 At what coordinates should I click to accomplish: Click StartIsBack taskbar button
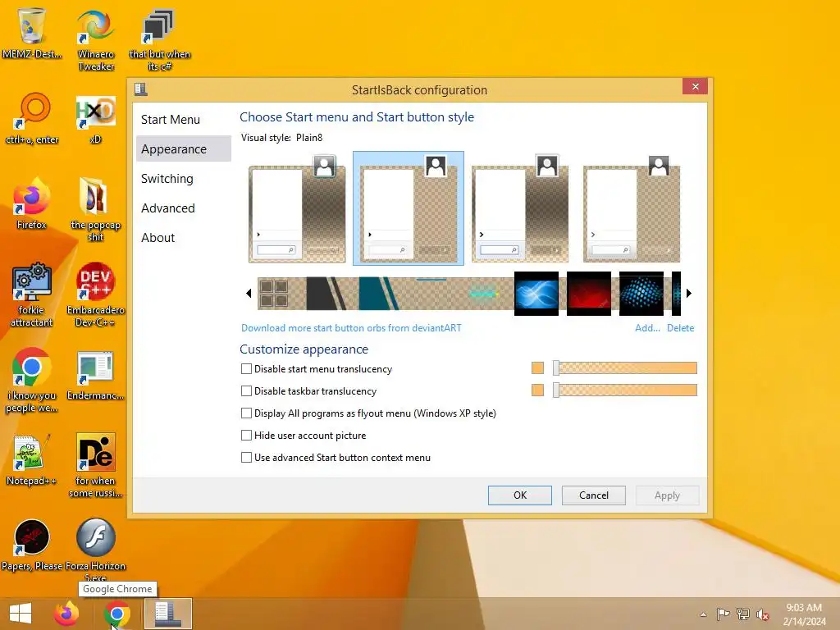click(168, 614)
